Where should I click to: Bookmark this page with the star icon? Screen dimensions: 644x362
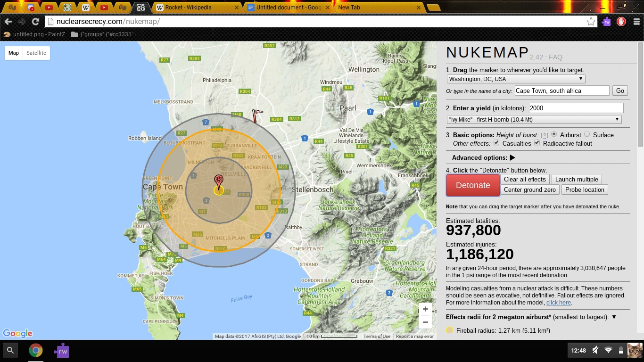591,22
